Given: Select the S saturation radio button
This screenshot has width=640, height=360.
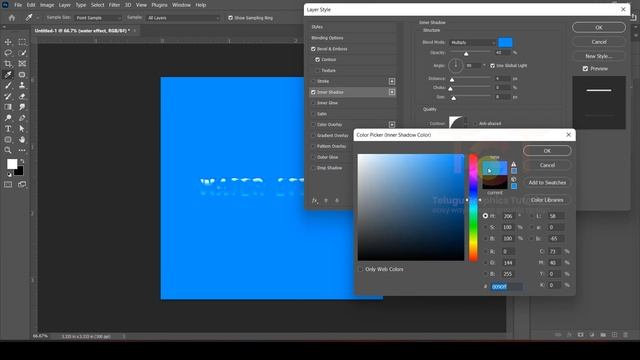Looking at the screenshot, I should (485, 227).
